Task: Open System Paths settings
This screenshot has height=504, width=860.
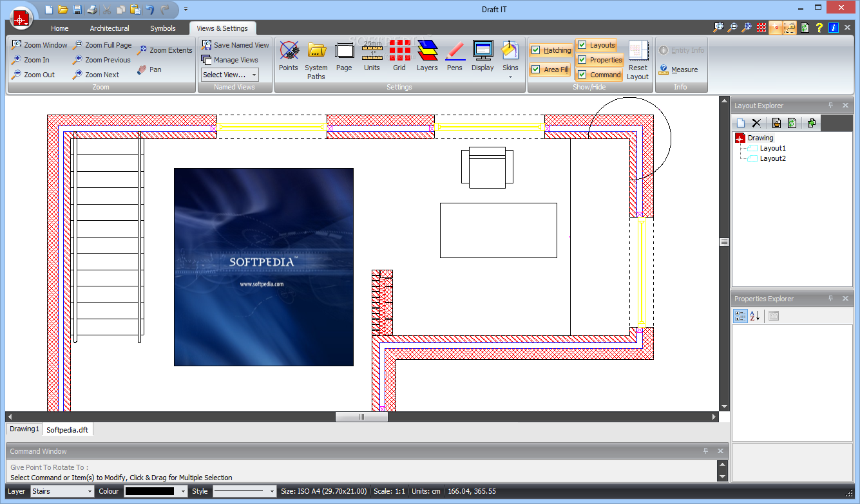Action: pos(316,61)
